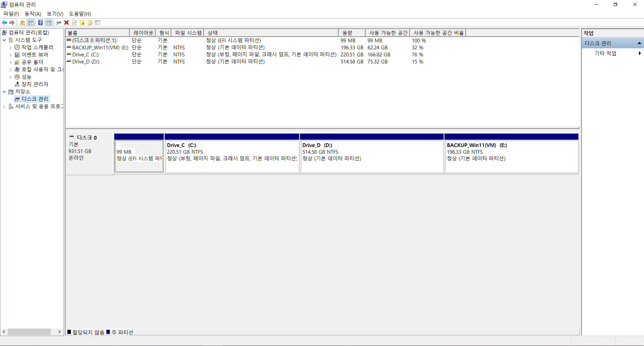Click the red X delete icon

(67, 22)
